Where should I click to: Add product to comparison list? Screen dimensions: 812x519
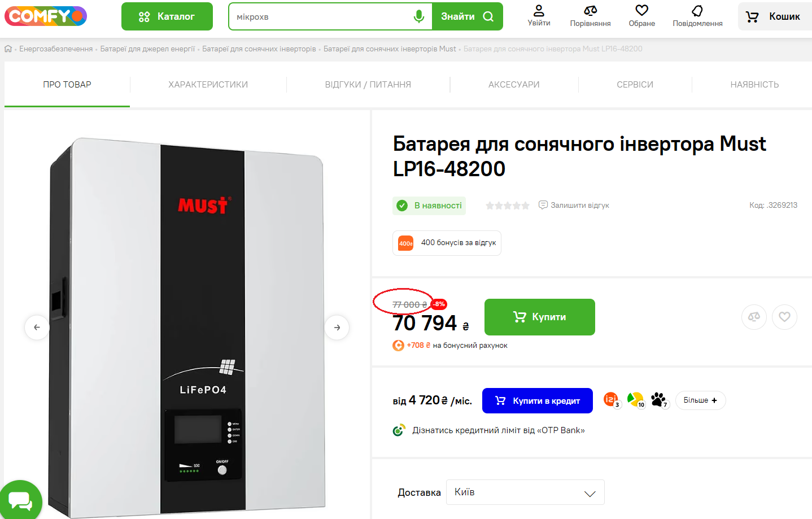click(754, 317)
